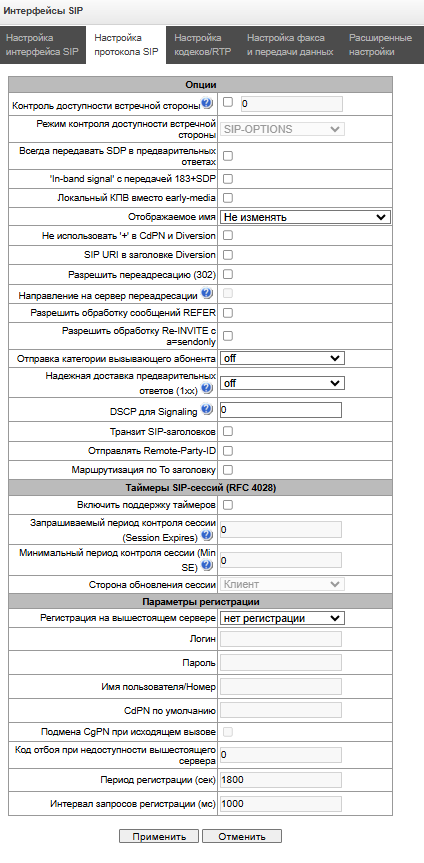Show Min SE help tooltip icon
Viewport: 424px width, 863px height.
(x=207, y=565)
